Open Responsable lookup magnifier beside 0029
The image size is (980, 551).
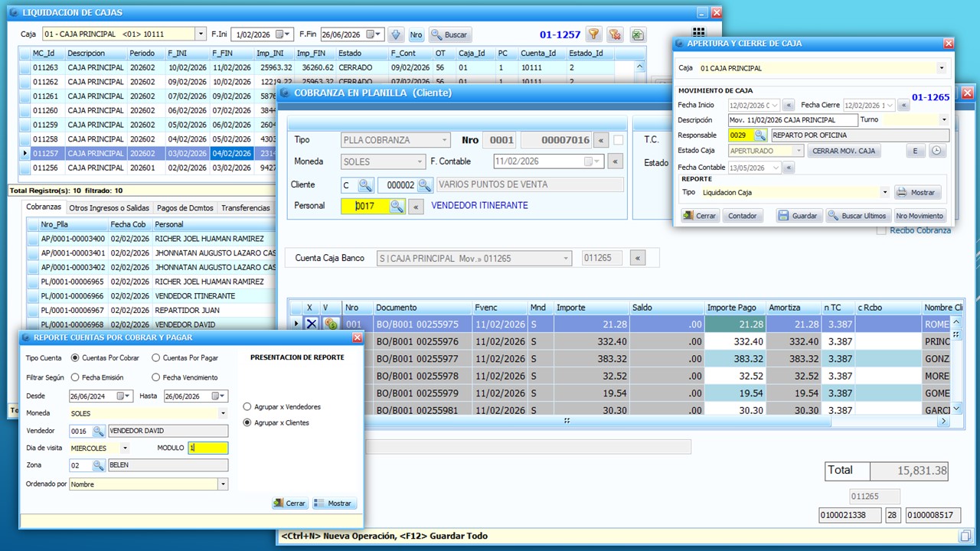click(x=760, y=135)
